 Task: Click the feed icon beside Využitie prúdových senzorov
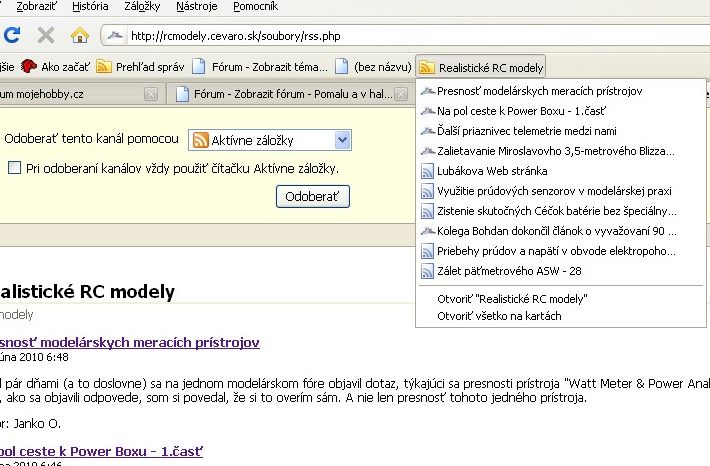pos(427,191)
